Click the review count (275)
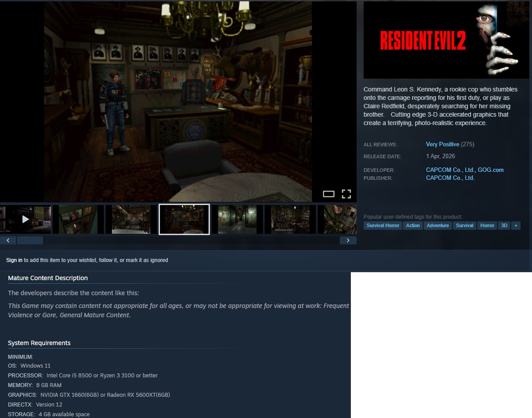This screenshot has height=418, width=532. click(467, 144)
